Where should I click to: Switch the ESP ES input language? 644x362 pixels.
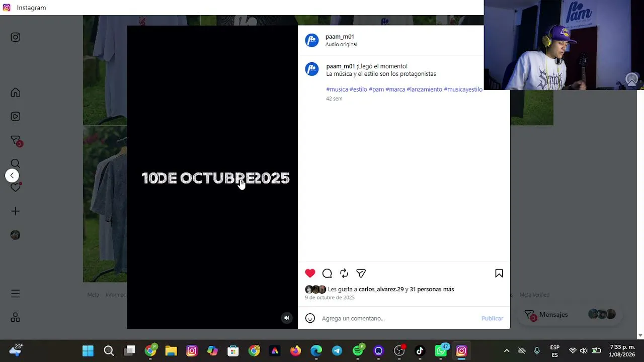click(554, 351)
